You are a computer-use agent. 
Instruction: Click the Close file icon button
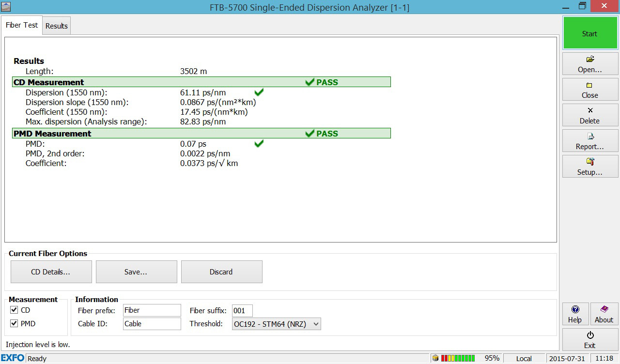click(590, 90)
